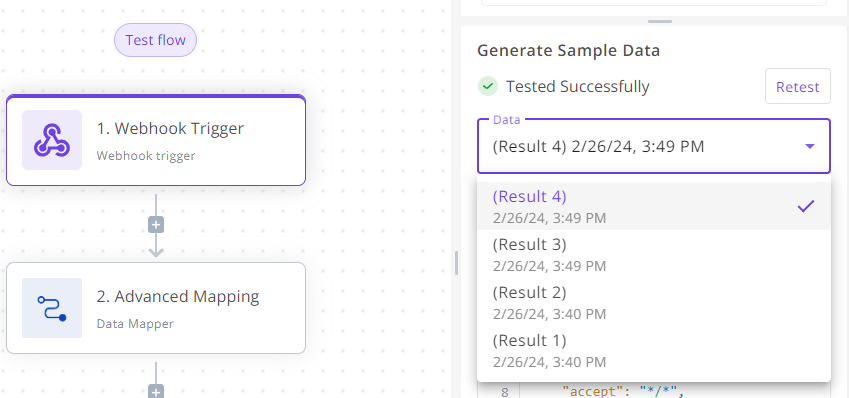Pick Result 3 from 3:49 PM
Image resolution: width=849 pixels, height=398 pixels.
[654, 254]
